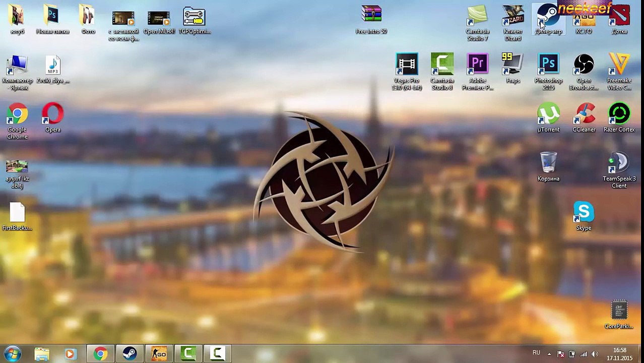Open File Explorer from the taskbar
The height and width of the screenshot is (363, 644).
[42, 354]
